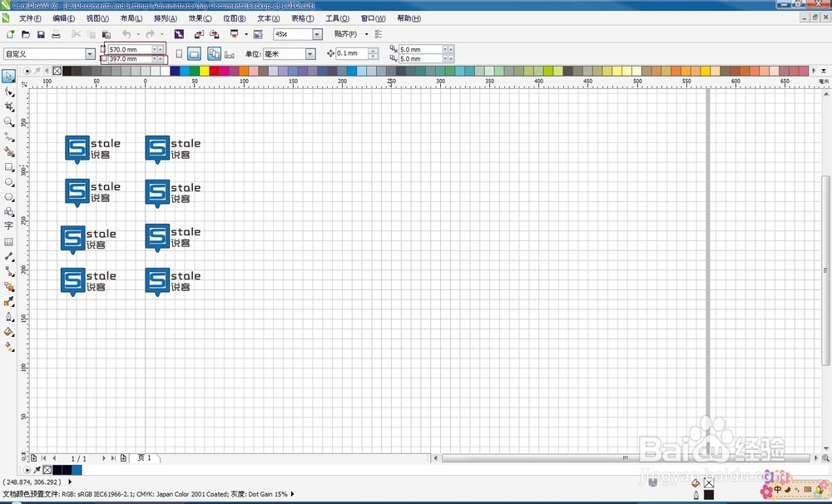Toggle apply layout to current page
Screen dimensions: 832x504
[230, 54]
